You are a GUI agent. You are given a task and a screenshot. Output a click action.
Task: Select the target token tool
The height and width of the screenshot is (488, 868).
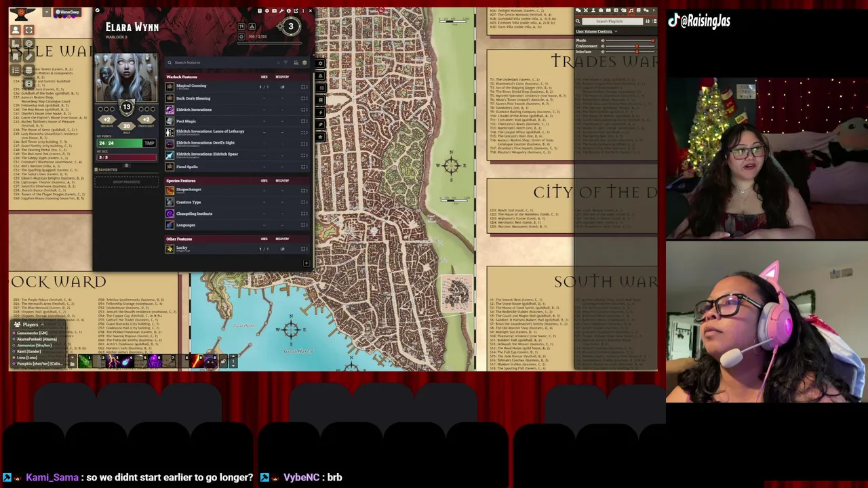(29, 43)
